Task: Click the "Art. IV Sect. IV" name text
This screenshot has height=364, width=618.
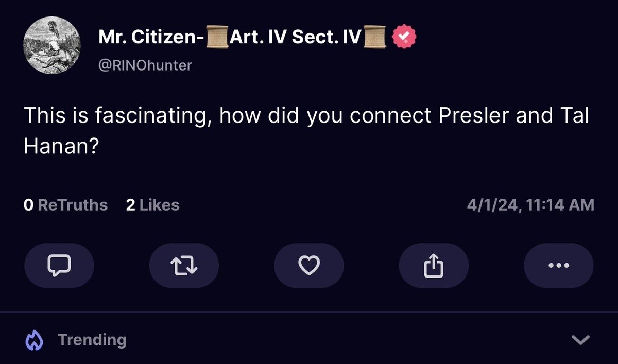Action: coord(296,38)
